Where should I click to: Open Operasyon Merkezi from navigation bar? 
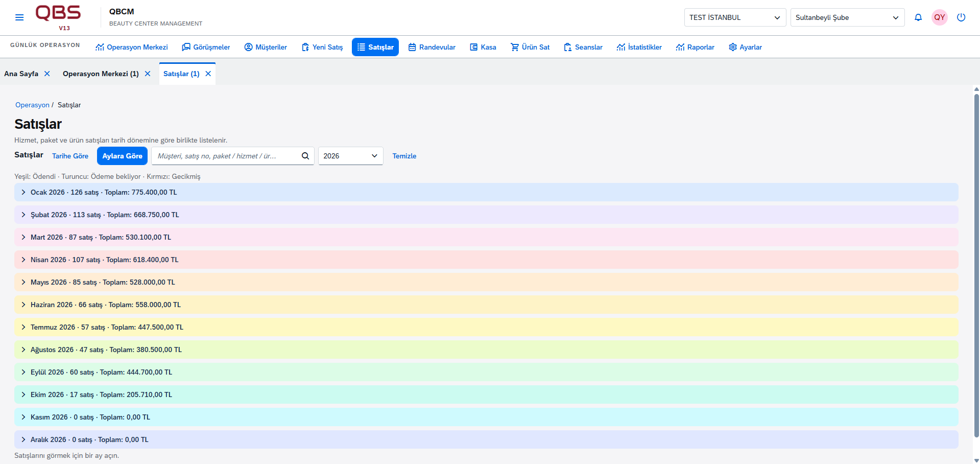coord(132,47)
